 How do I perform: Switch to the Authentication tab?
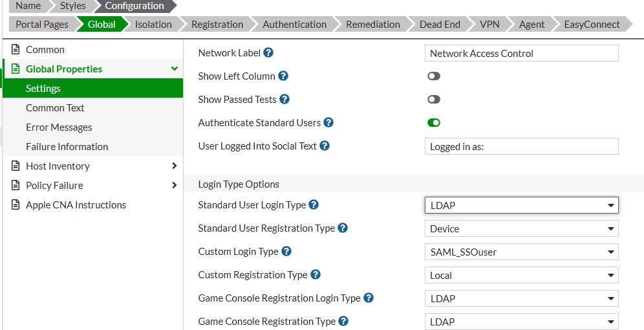tap(294, 24)
